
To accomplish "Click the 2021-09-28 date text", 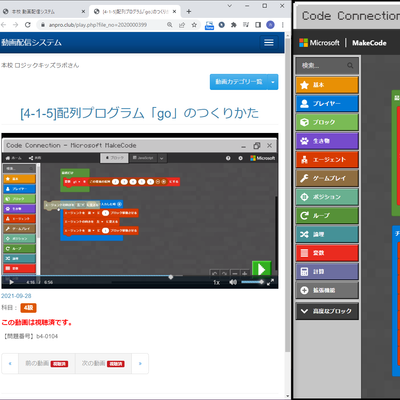I will pos(16,296).
